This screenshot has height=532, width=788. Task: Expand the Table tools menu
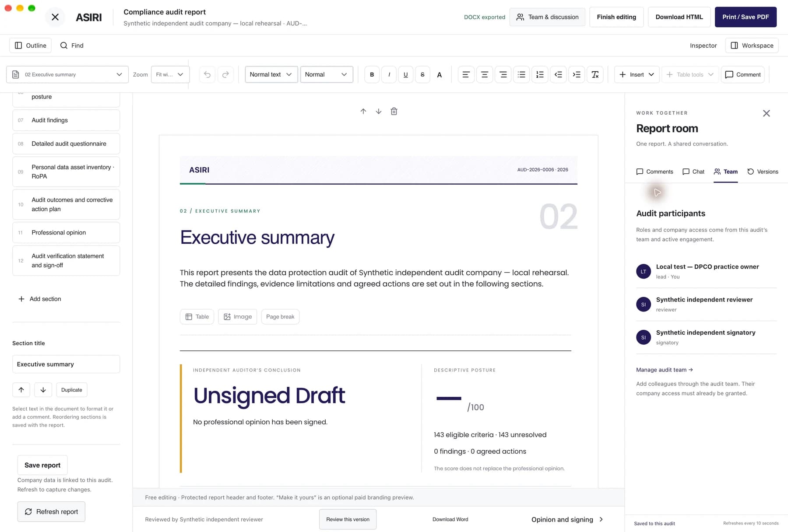690,74
